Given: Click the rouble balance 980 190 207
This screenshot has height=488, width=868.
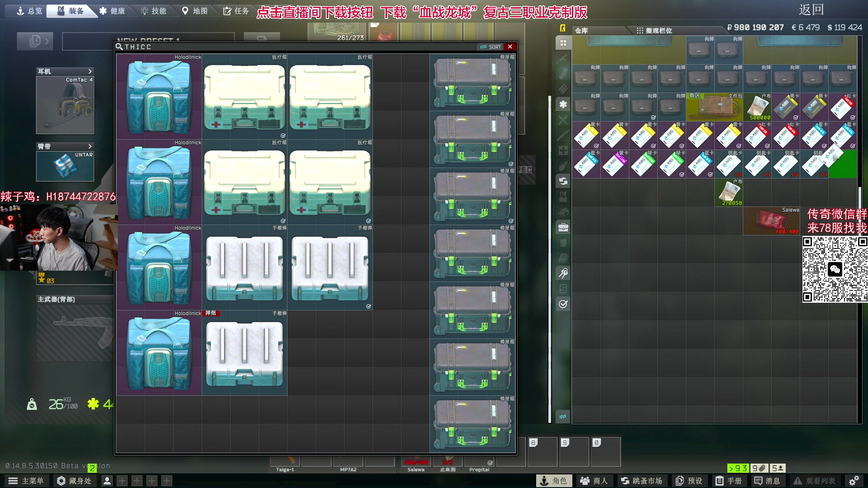Looking at the screenshot, I should (755, 28).
